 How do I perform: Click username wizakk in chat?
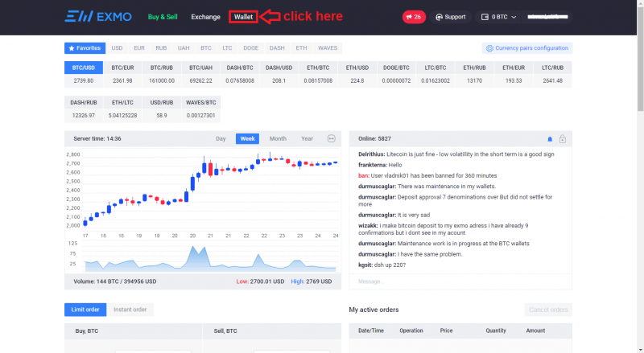point(368,226)
